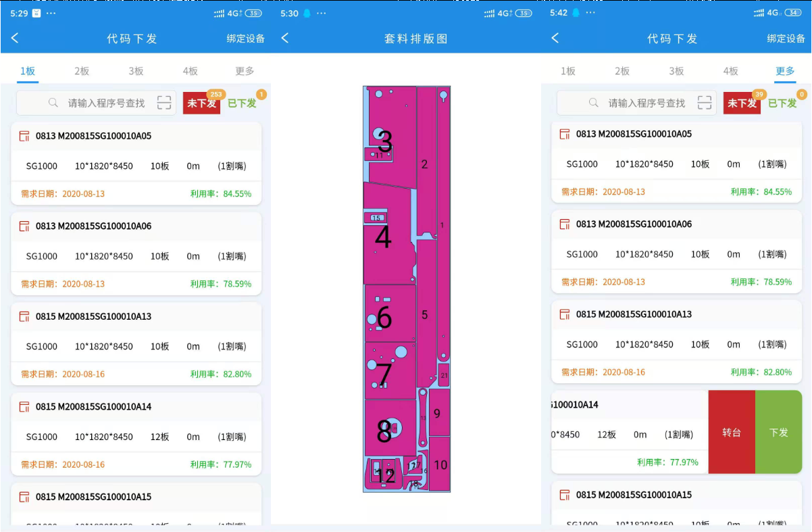Tap program icon beside A13 in right screen

pos(565,314)
